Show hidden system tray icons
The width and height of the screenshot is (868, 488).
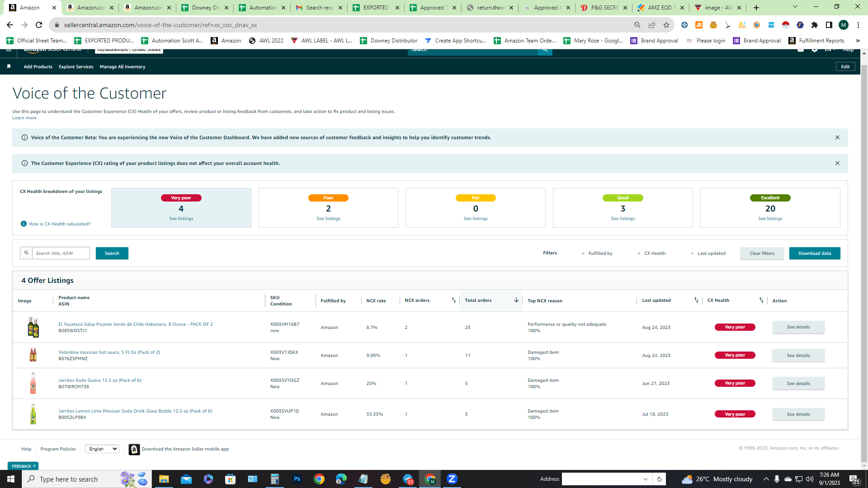pos(766,479)
